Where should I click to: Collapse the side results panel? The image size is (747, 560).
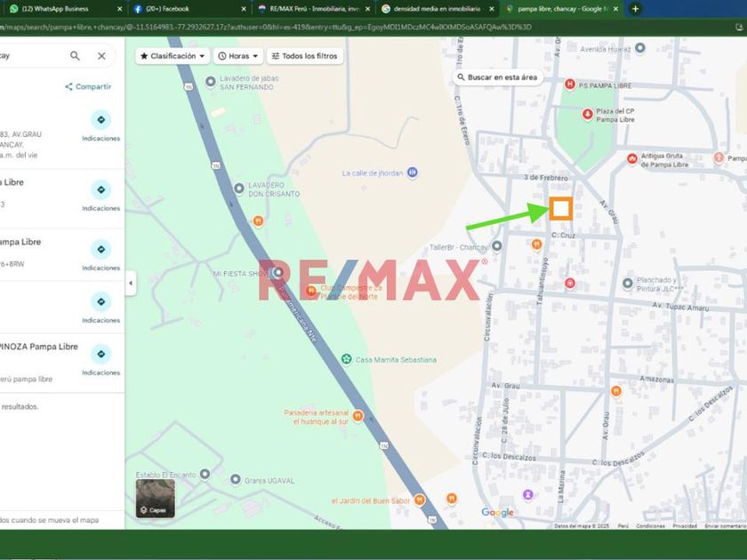pos(131,284)
